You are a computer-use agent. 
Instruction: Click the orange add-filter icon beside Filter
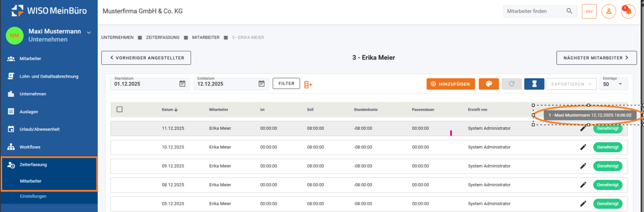click(x=308, y=85)
